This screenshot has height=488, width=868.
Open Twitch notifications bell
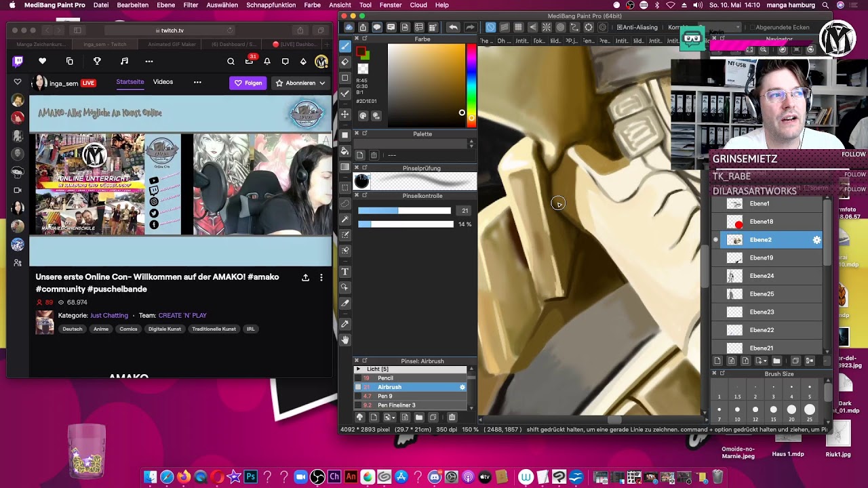[x=267, y=62]
